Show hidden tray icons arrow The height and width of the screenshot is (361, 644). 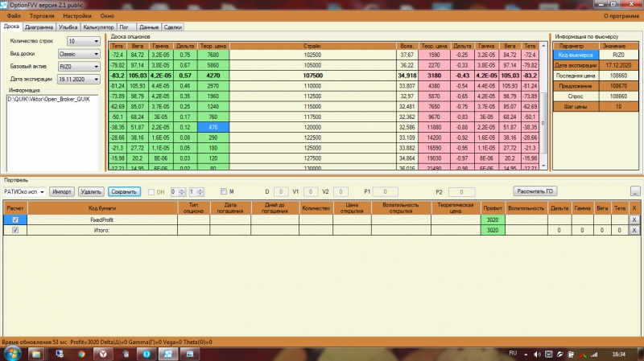pyautogui.click(x=526, y=354)
